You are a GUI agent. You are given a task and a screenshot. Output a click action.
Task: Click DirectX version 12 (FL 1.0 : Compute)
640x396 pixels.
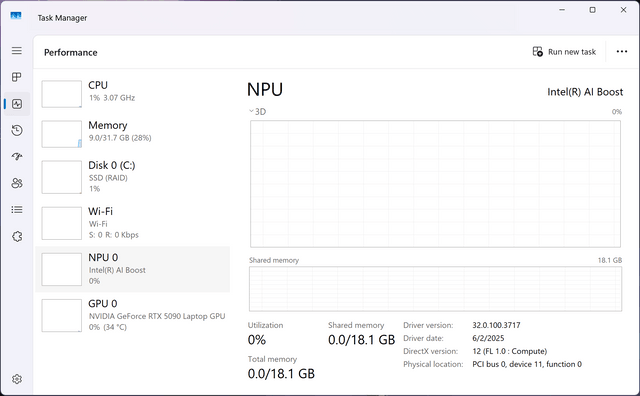pos(509,352)
